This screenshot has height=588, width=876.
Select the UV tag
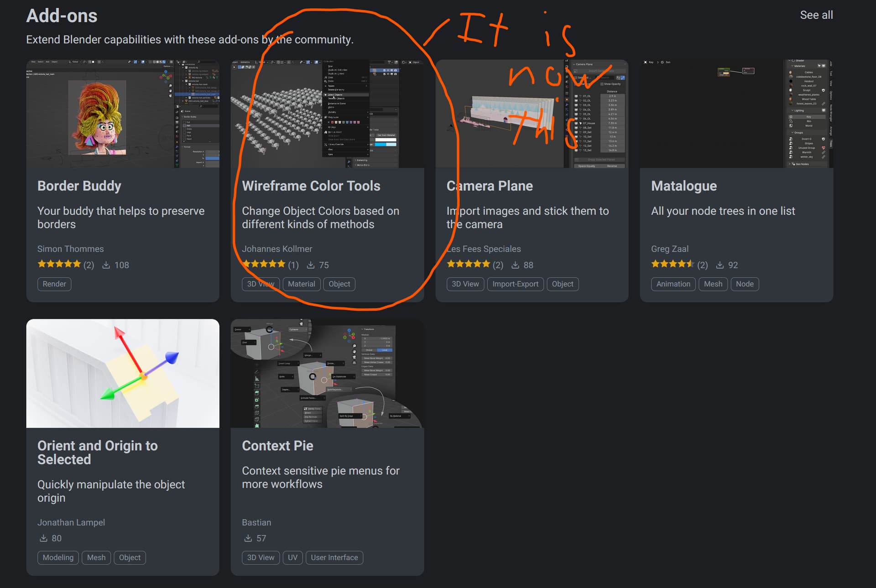292,557
